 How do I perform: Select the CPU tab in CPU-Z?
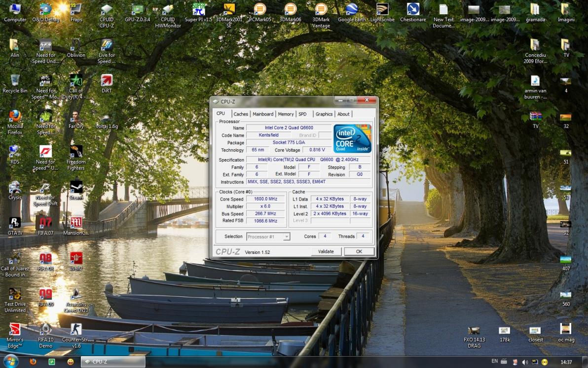[x=221, y=114]
